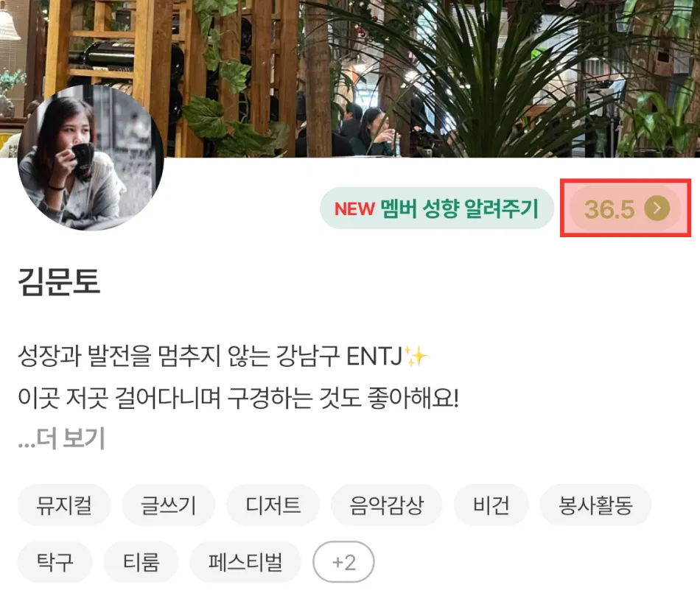Select the 페스티벌 interest tag
700x607 pixels.
click(x=245, y=562)
